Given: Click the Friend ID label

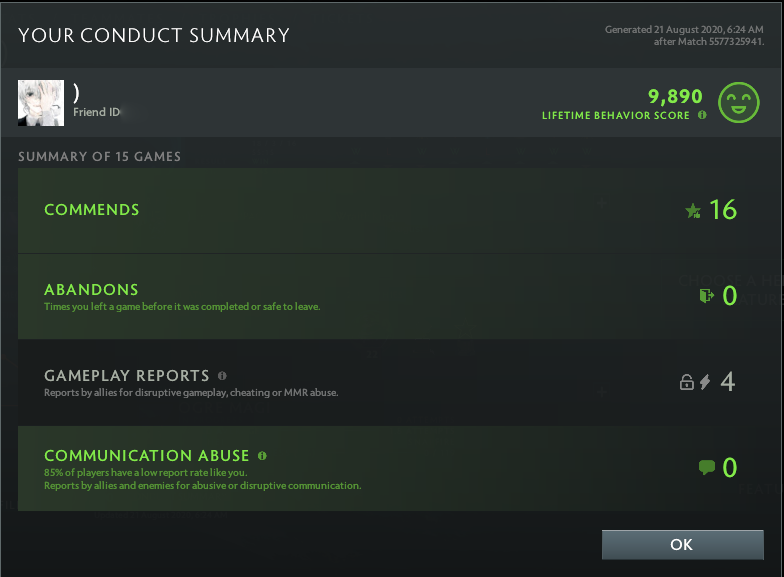Looking at the screenshot, I should pyautogui.click(x=96, y=112).
